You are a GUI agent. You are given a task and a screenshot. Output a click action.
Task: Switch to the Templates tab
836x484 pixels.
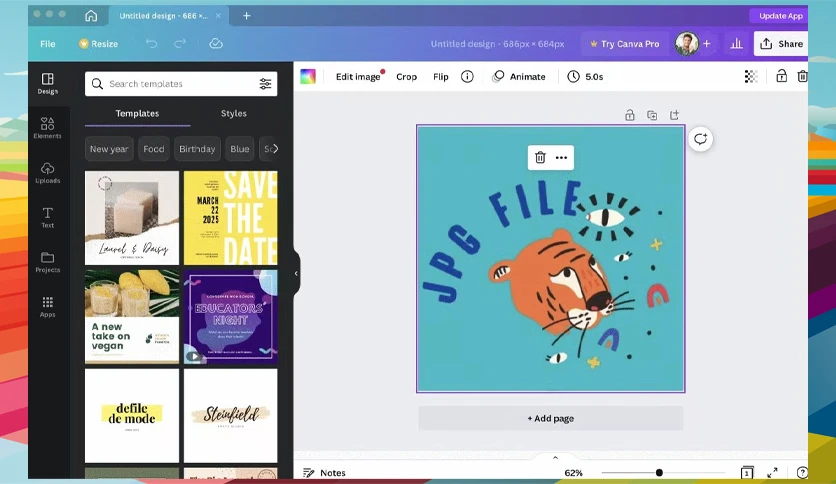[137, 113]
